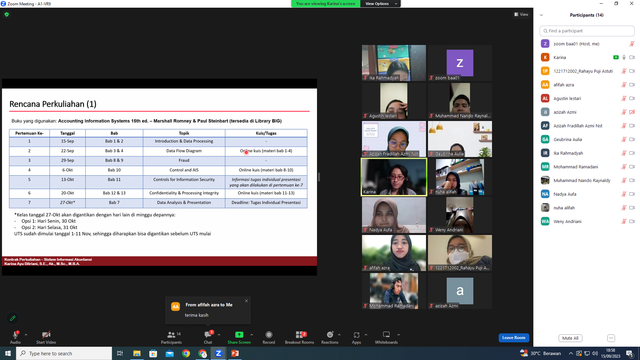Expand chat options arrow next to Chat
The width and height of the screenshot is (640, 360).
[219, 335]
